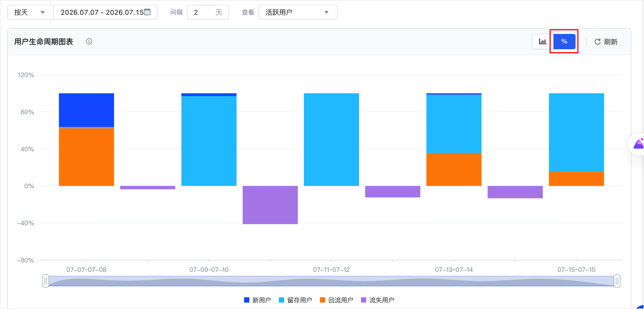Click the largest purple 流失用户 bar

point(270,205)
